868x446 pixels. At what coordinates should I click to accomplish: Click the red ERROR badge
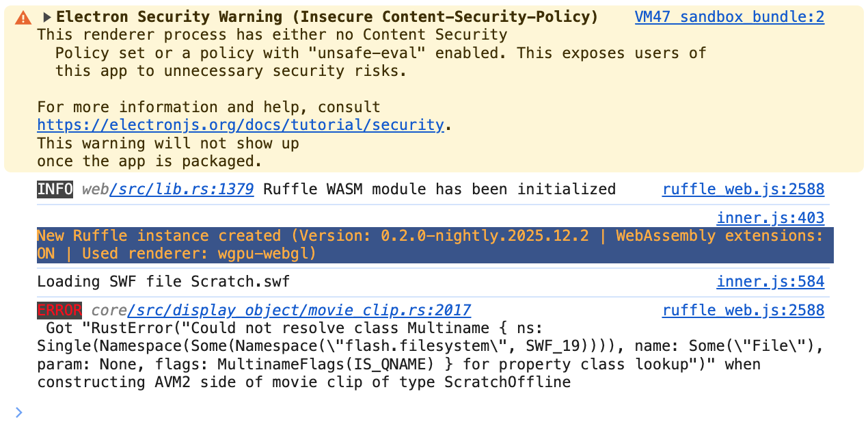click(x=59, y=311)
